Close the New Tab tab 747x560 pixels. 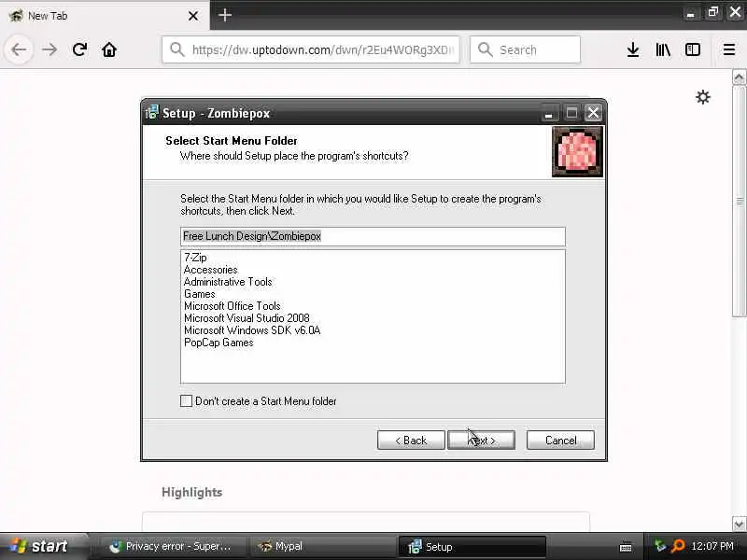point(193,16)
